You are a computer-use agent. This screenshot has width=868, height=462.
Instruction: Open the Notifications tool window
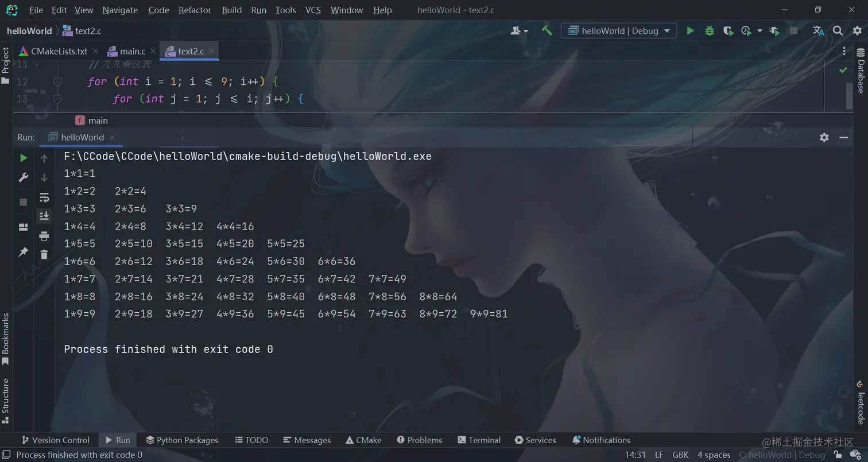pos(601,440)
